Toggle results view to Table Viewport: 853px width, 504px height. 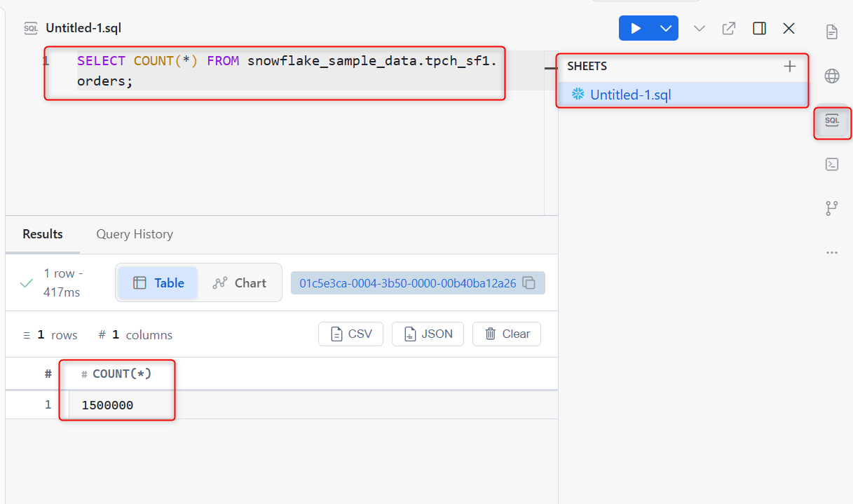tap(158, 283)
